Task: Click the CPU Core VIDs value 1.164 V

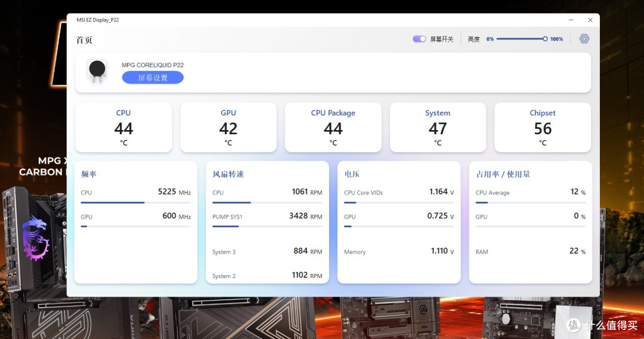Action: tap(441, 192)
